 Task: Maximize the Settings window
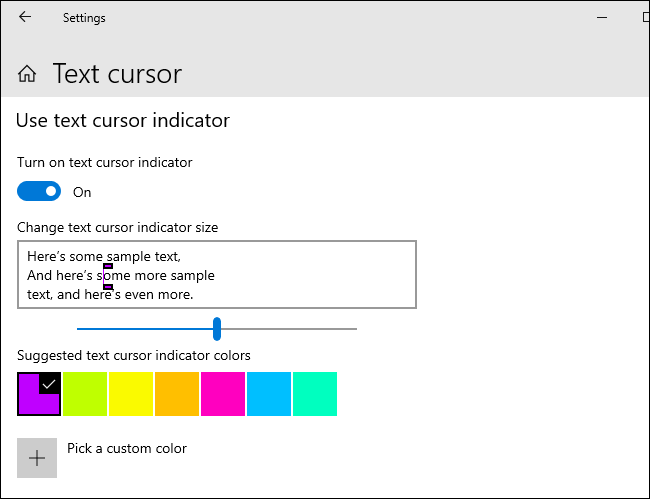click(x=642, y=17)
